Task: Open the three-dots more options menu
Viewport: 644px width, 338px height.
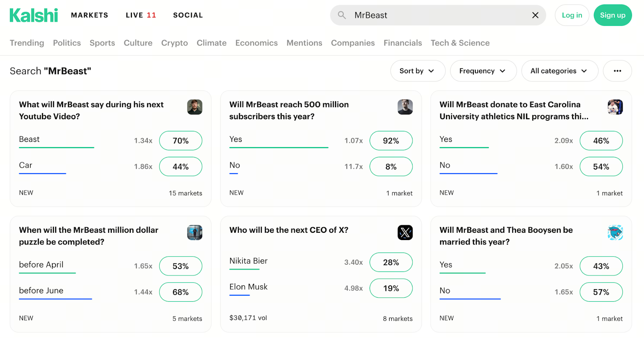Action: [x=617, y=71]
